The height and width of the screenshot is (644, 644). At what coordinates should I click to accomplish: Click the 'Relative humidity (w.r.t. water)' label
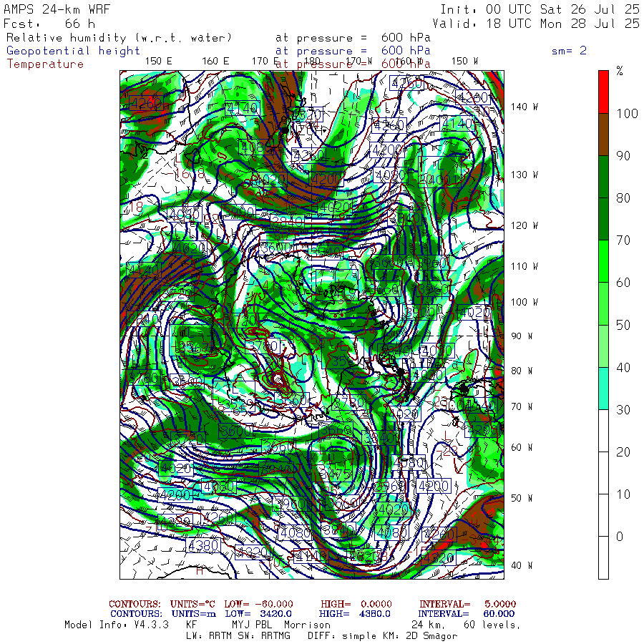119,38
